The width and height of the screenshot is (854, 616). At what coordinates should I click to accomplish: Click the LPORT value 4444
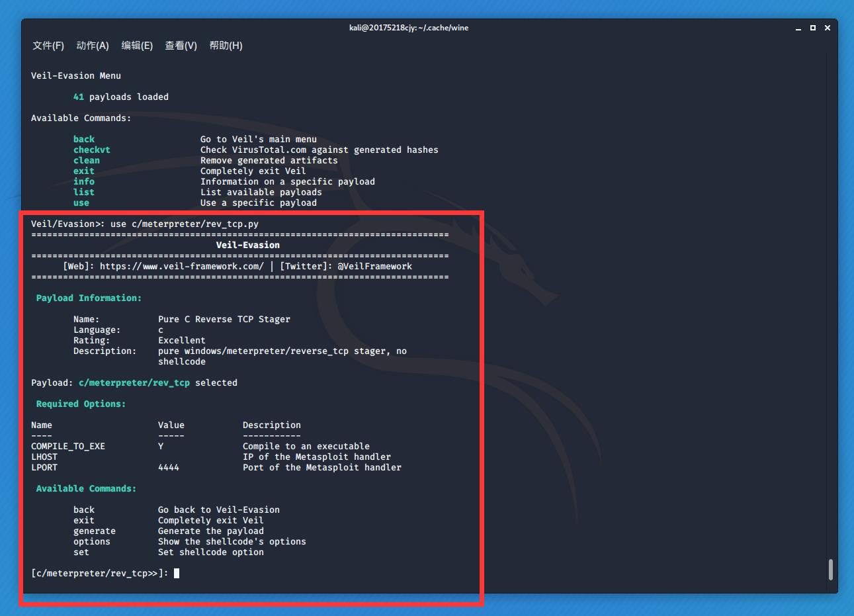tap(169, 467)
